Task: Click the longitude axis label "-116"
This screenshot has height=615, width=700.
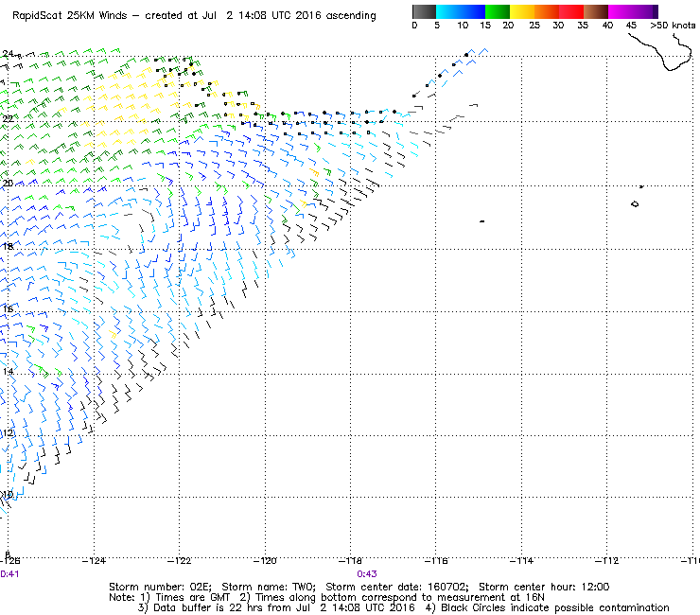Action: [436, 561]
